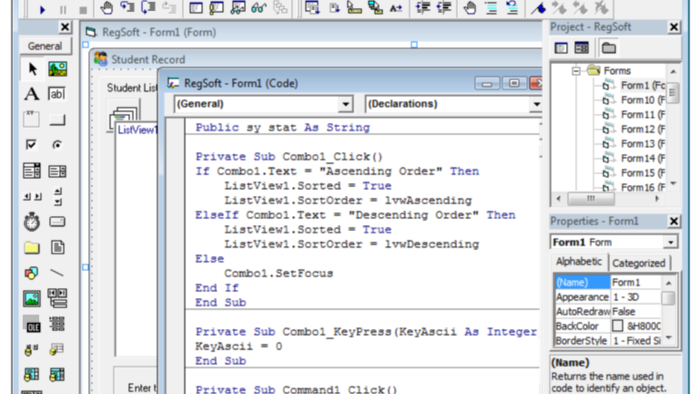Image resolution: width=700 pixels, height=394 pixels.
Task: Click the Complete Word (A with arrow) icon
Action: tap(396, 8)
